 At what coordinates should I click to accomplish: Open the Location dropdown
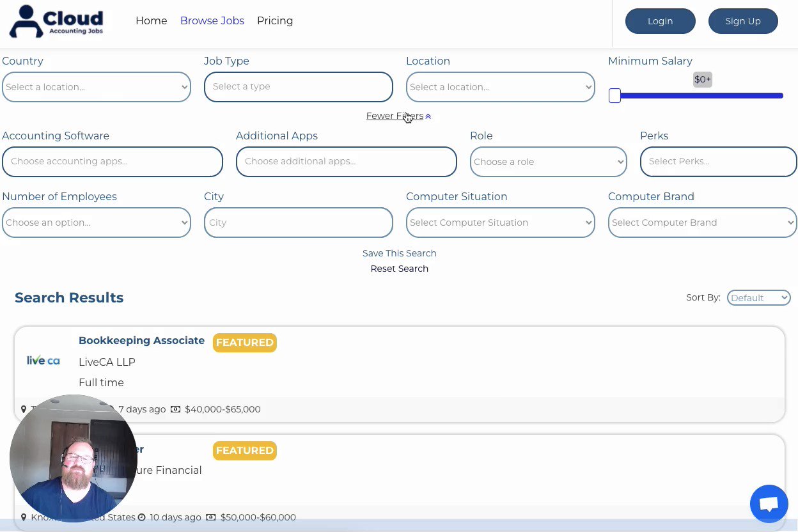click(501, 87)
